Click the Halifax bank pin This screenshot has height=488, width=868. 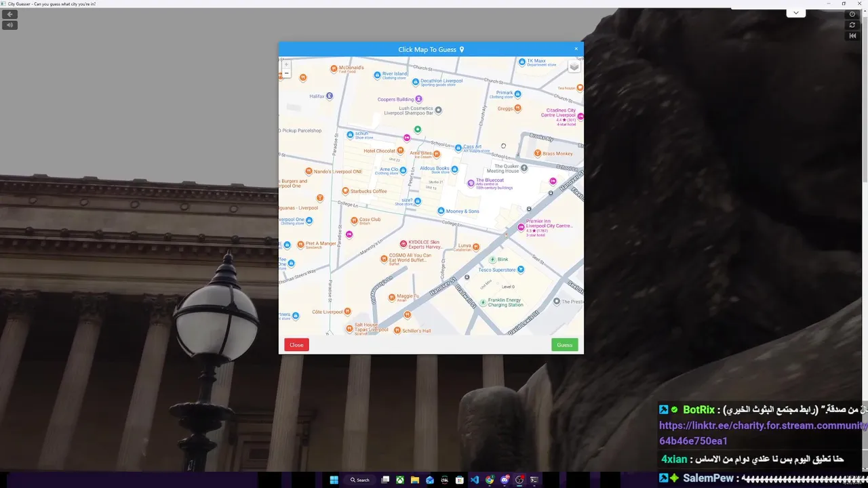[330, 96]
